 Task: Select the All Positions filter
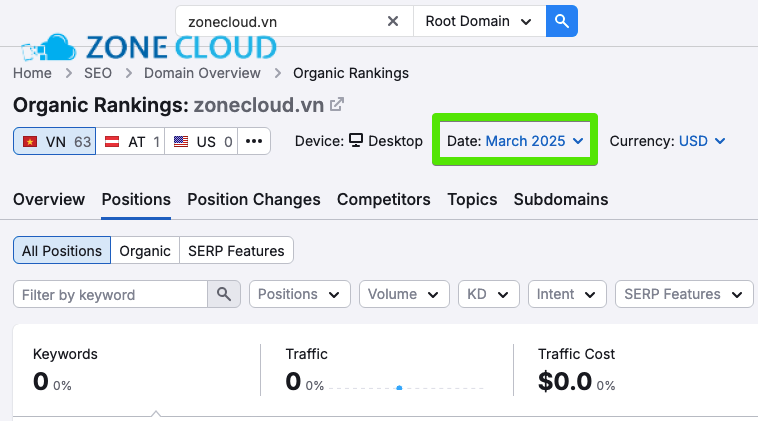point(62,250)
